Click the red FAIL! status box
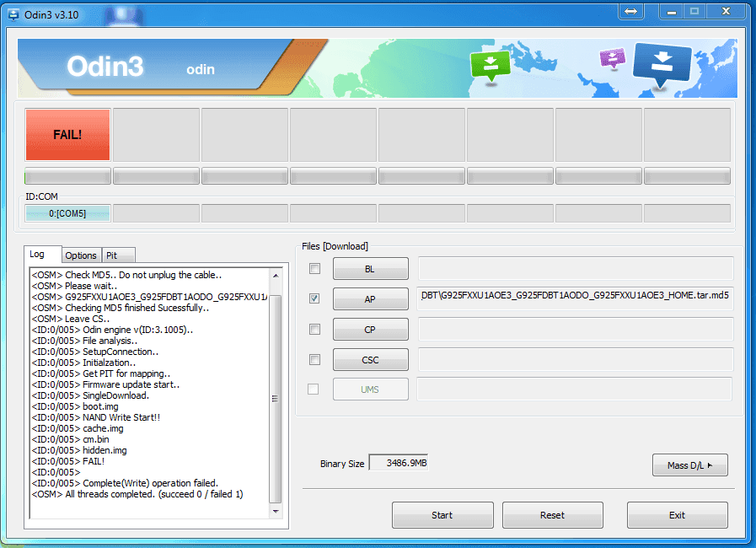 [x=67, y=135]
